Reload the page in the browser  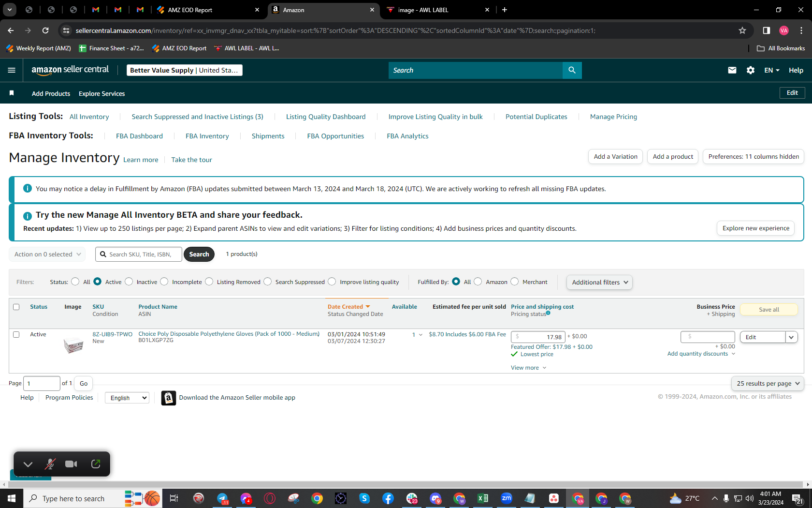(x=45, y=30)
